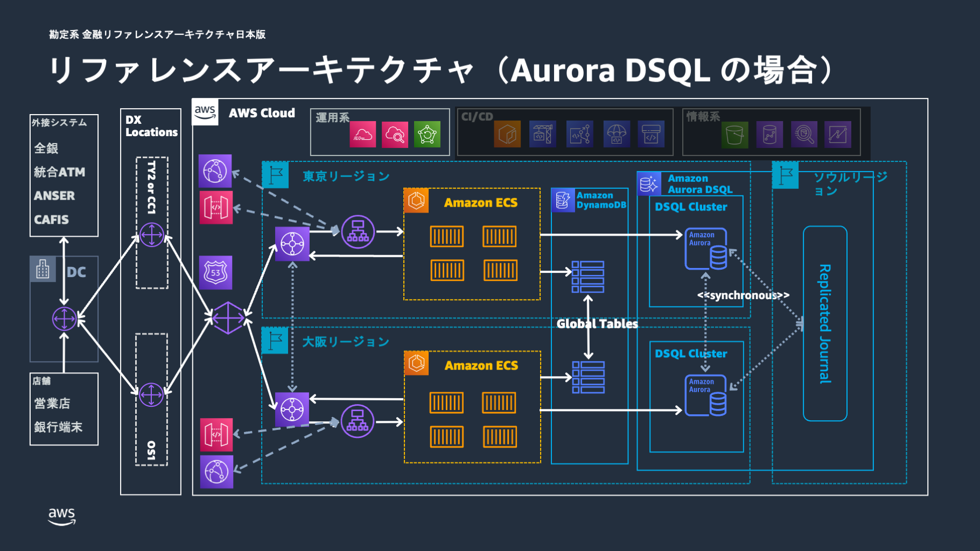Select the green bucket icon in 情報系
The image size is (980, 551).
point(735,135)
